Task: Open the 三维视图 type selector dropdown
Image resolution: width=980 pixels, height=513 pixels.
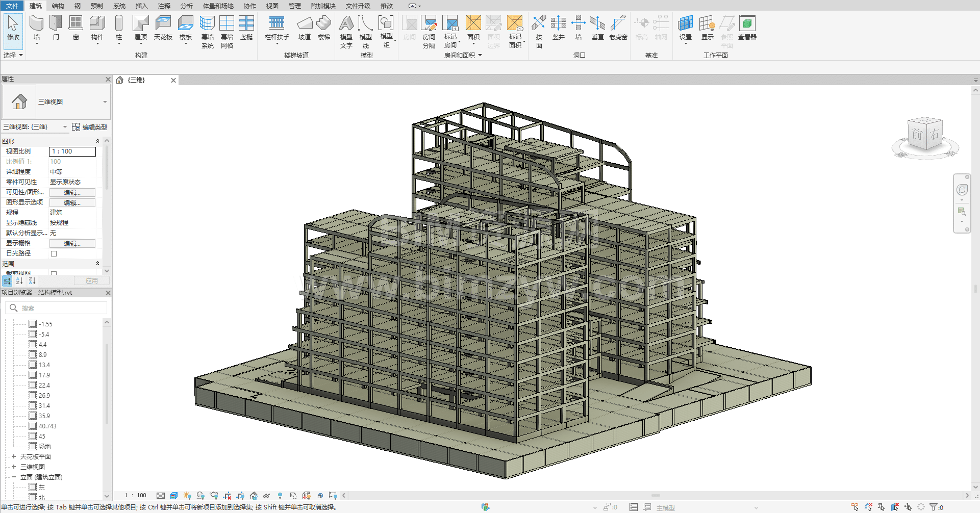Action: pos(105,102)
